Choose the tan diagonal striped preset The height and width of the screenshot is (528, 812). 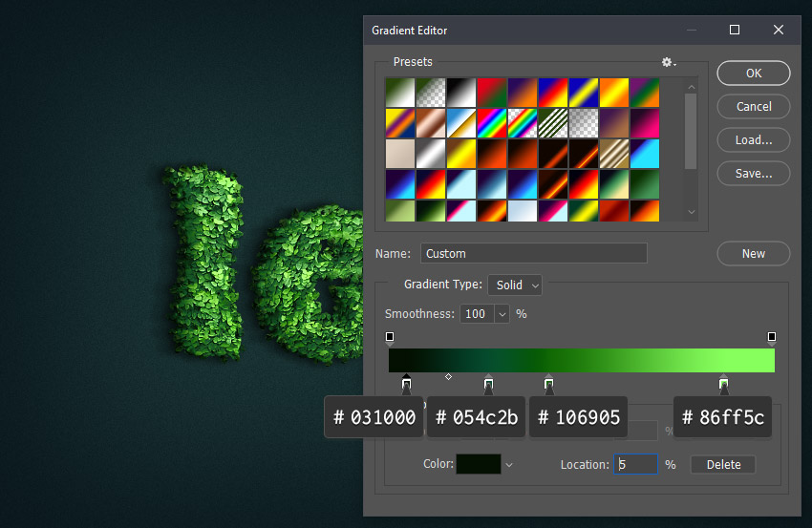613,154
